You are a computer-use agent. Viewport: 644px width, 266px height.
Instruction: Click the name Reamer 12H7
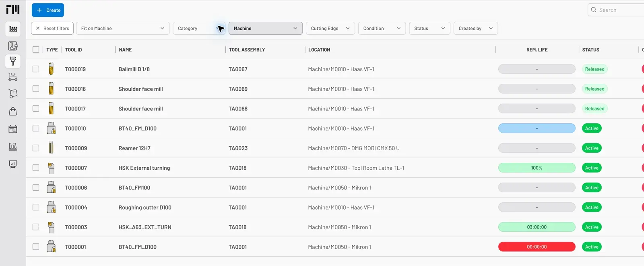coord(134,148)
